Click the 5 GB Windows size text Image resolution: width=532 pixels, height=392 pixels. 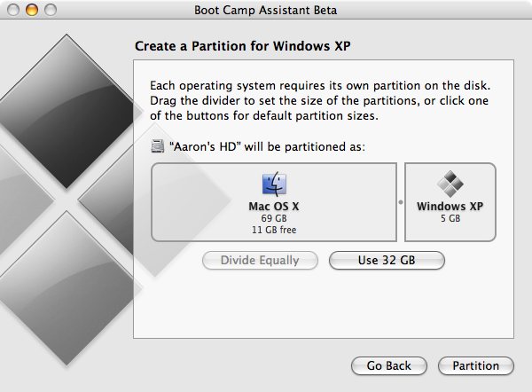click(450, 218)
